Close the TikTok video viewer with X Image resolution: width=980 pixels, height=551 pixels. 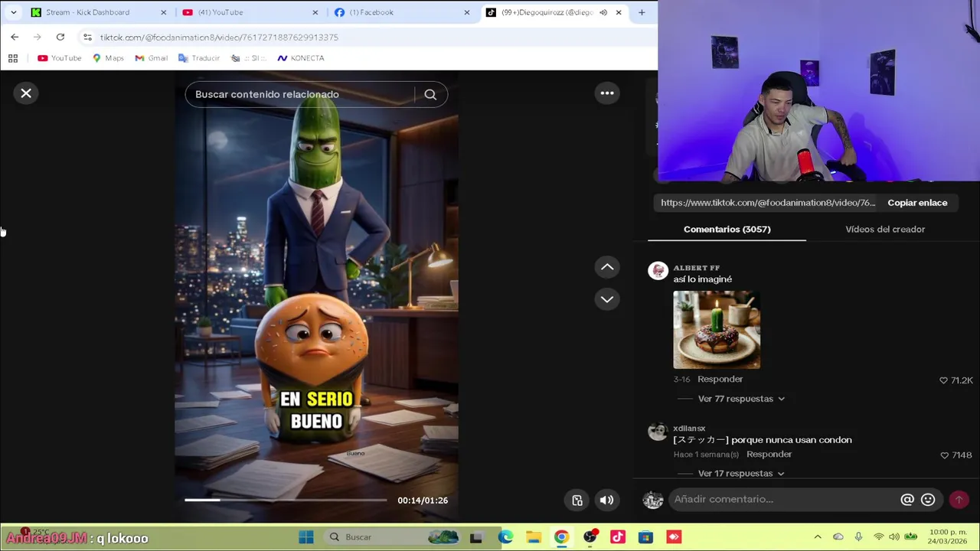pos(26,93)
